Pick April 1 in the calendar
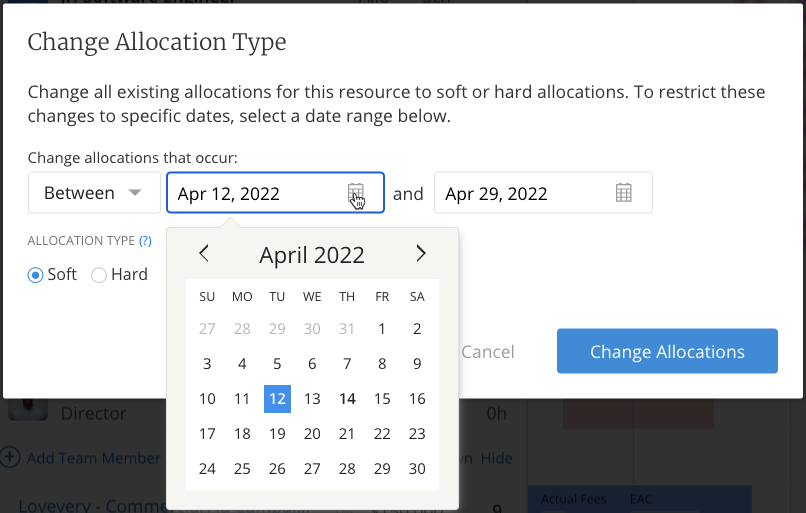The width and height of the screenshot is (806, 513). tap(382, 329)
